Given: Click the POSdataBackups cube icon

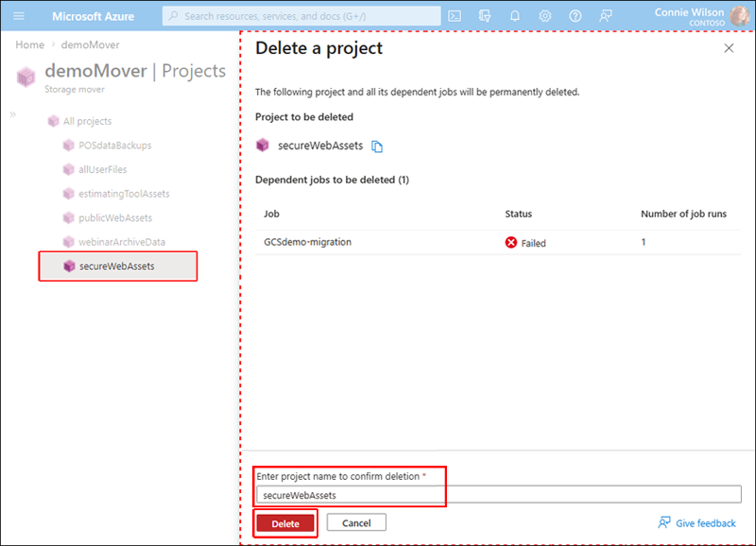Looking at the screenshot, I should pyautogui.click(x=68, y=145).
